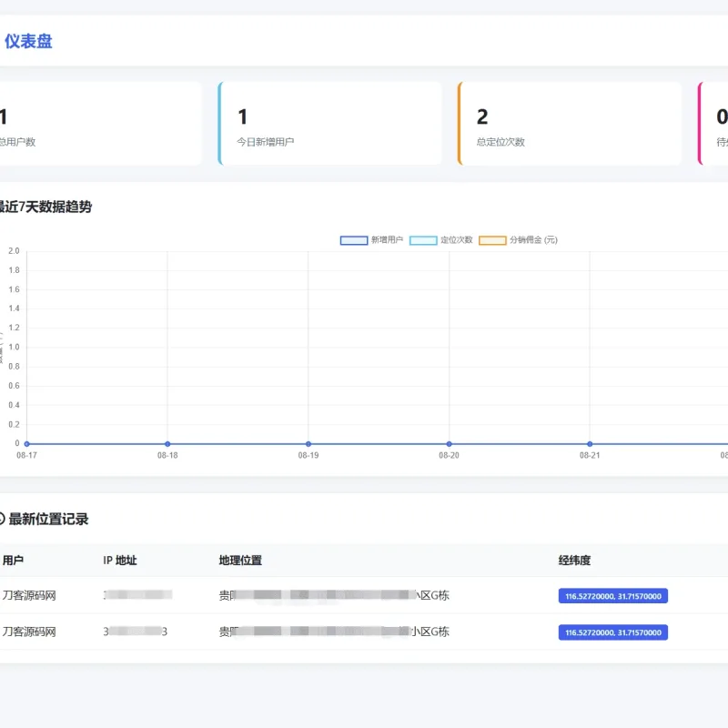Click coordinates badge in second record row
The width and height of the screenshot is (728, 728).
point(612,632)
